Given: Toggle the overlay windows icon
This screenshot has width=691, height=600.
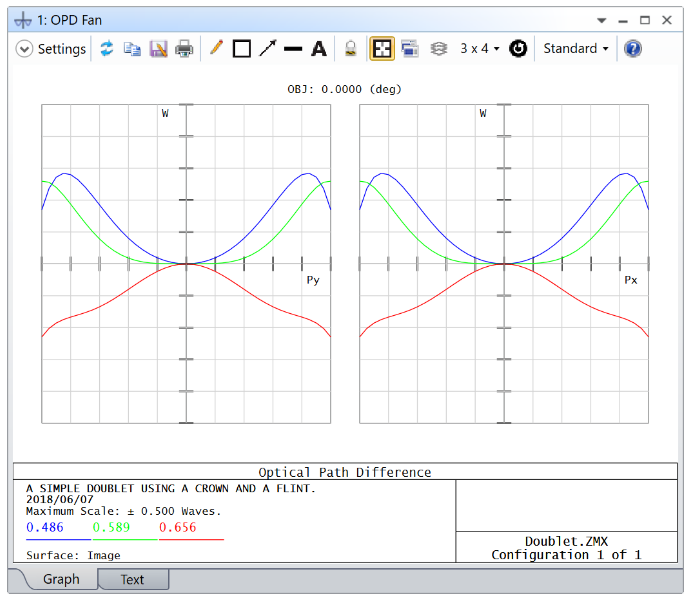Looking at the screenshot, I should (x=409, y=49).
